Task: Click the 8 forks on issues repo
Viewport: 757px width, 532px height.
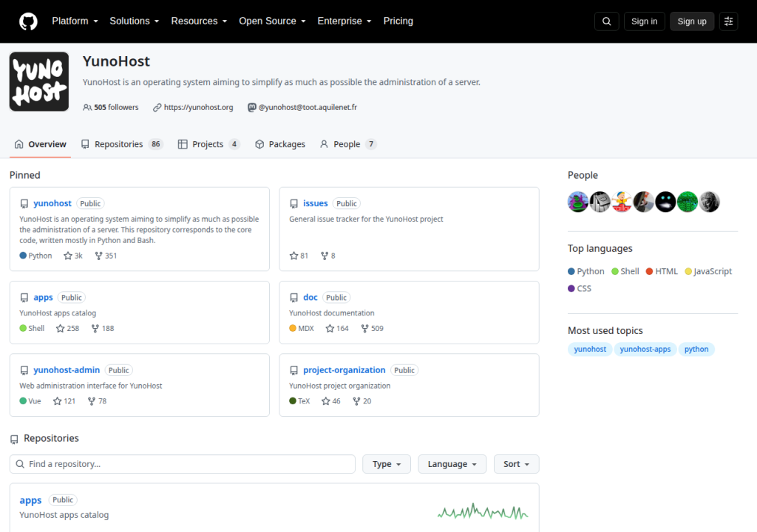Action: (327, 256)
